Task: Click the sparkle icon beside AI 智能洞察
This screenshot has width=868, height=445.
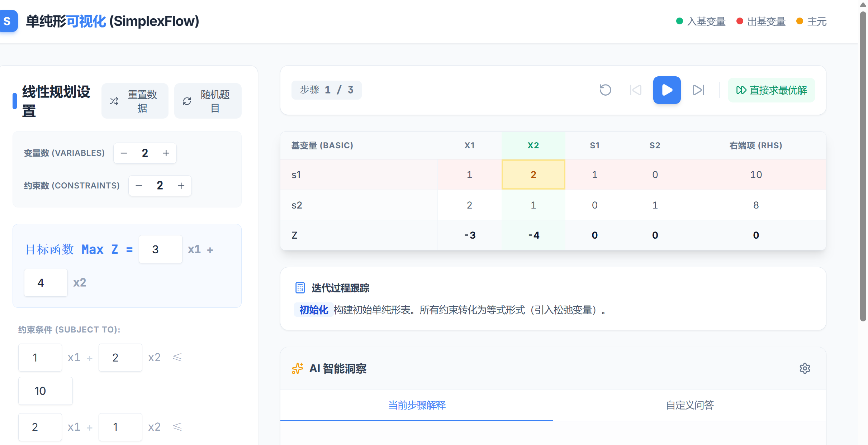Action: tap(298, 368)
